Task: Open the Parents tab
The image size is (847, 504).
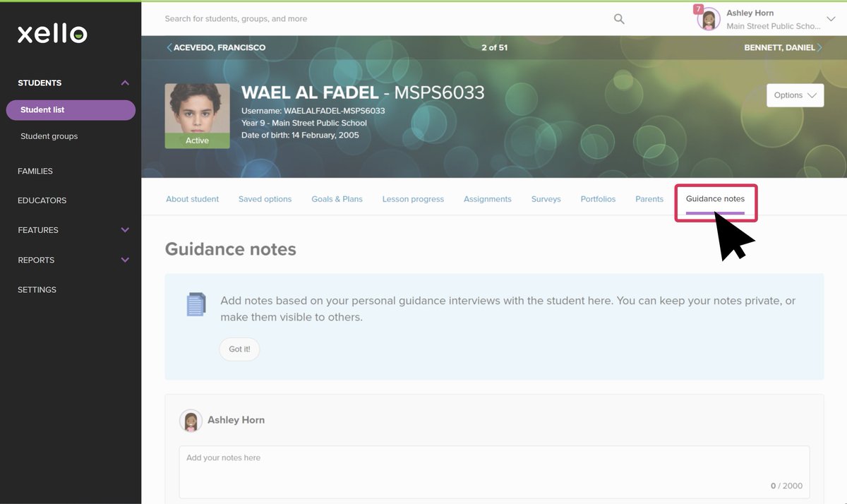Action: [x=649, y=199]
